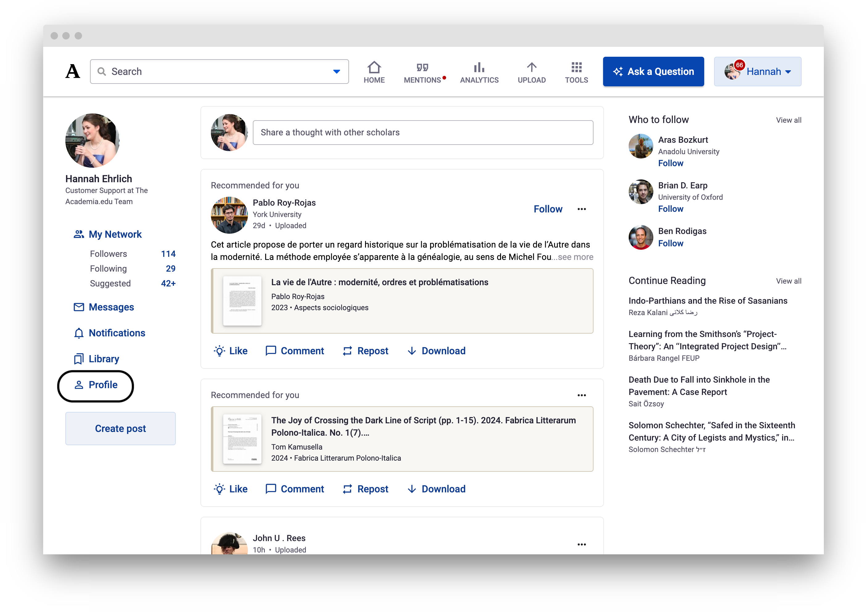
Task: Focus the Search field
Action: (219, 71)
